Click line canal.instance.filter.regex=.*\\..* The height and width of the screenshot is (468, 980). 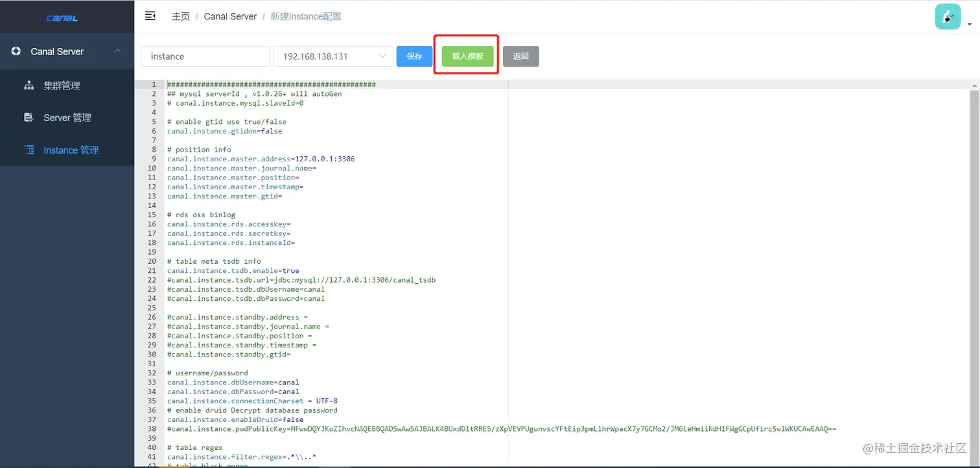(241, 457)
